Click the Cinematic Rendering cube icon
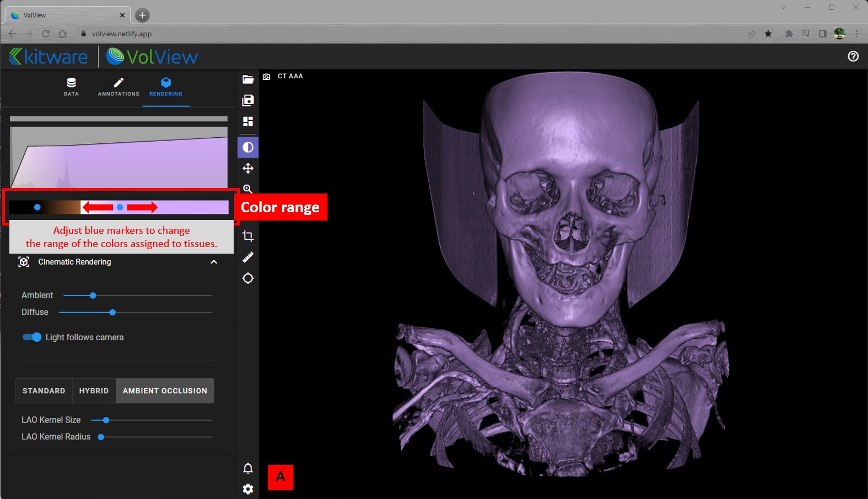Viewport: 868px width, 499px height. tap(24, 262)
